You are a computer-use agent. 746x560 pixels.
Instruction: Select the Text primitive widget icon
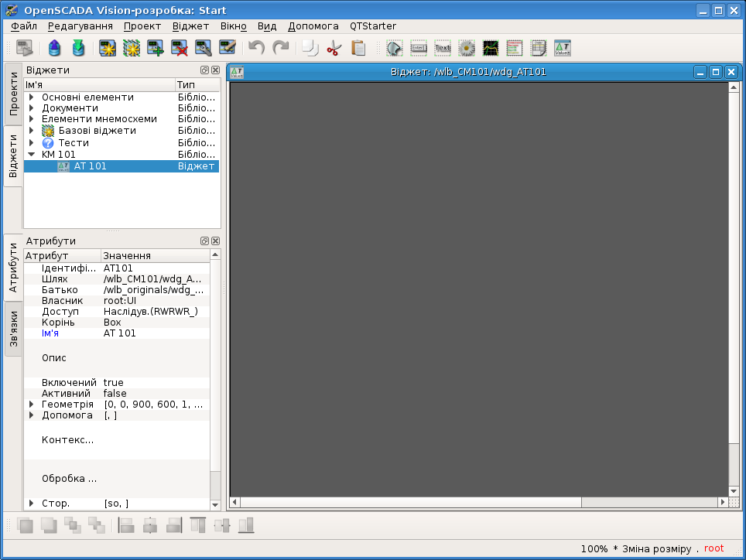443,48
